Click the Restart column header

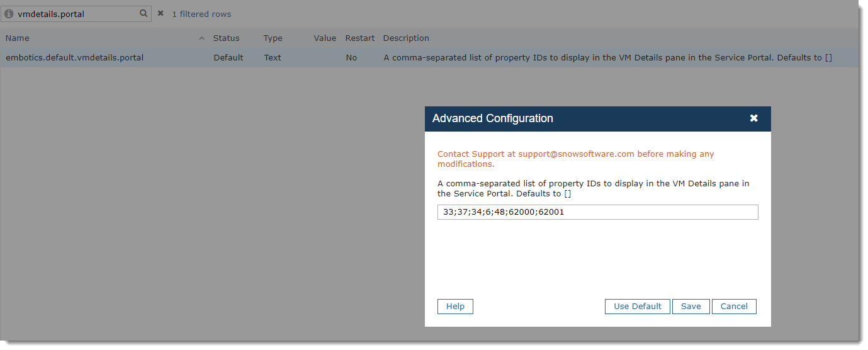tap(360, 38)
